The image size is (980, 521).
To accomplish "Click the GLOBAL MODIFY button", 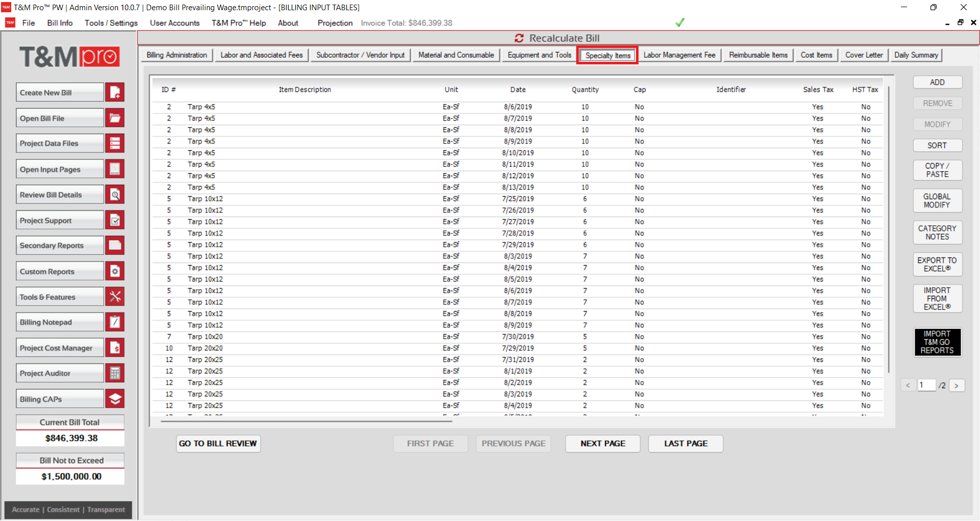I will tap(937, 201).
